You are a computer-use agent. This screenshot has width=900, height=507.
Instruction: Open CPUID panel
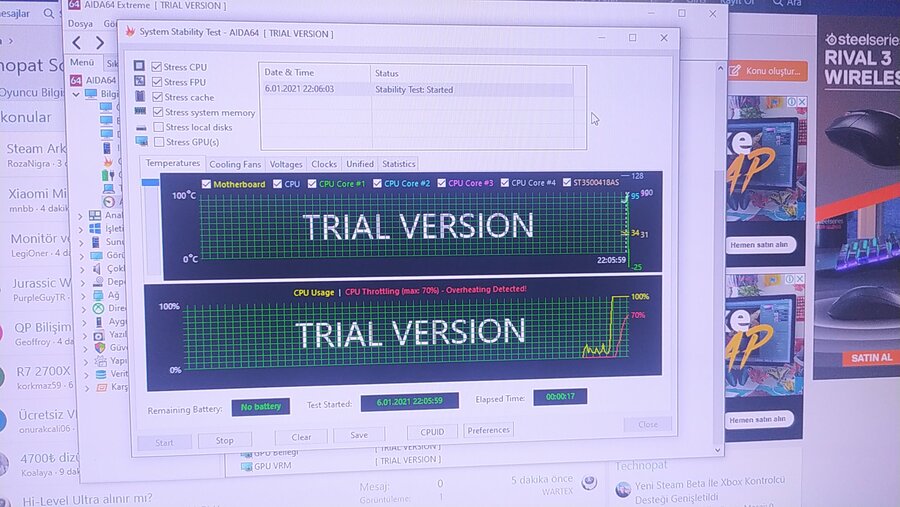tap(432, 432)
